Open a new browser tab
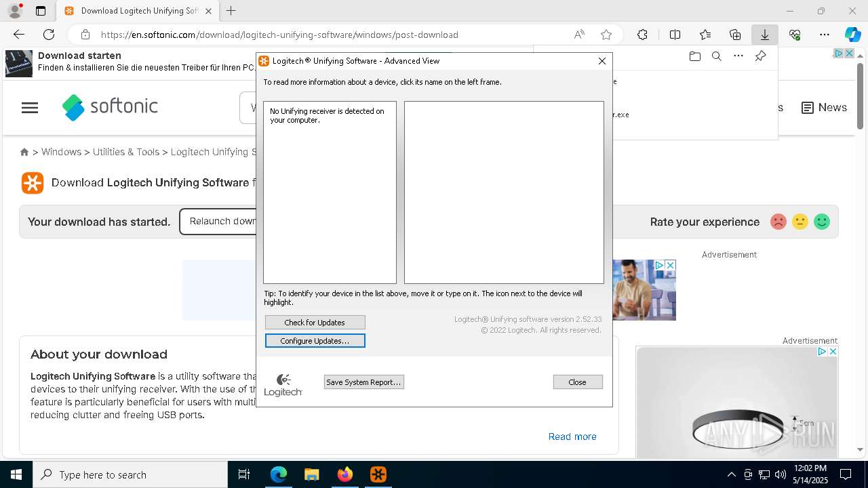868x488 pixels. coord(231,11)
